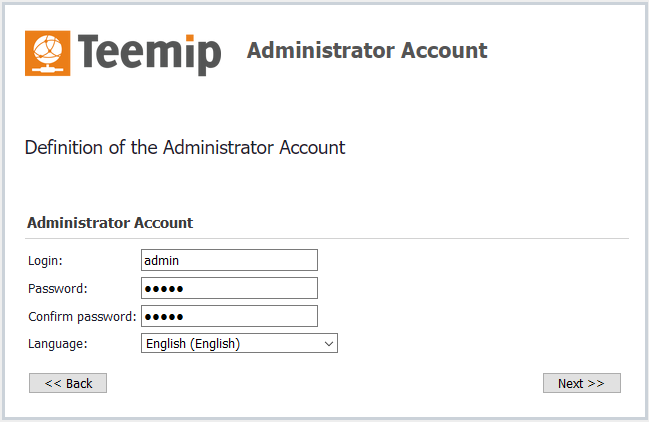Click the 'Administrator Account' section header above Login
This screenshot has height=422, width=649.
tap(110, 222)
